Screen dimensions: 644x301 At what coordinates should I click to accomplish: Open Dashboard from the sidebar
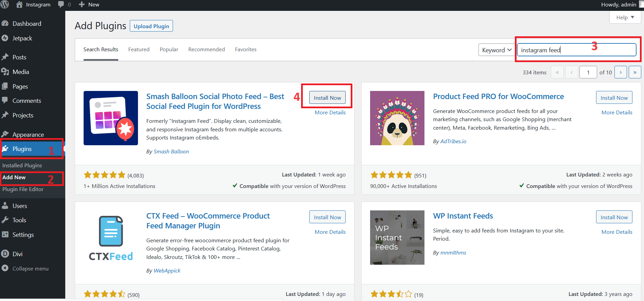[x=27, y=24]
